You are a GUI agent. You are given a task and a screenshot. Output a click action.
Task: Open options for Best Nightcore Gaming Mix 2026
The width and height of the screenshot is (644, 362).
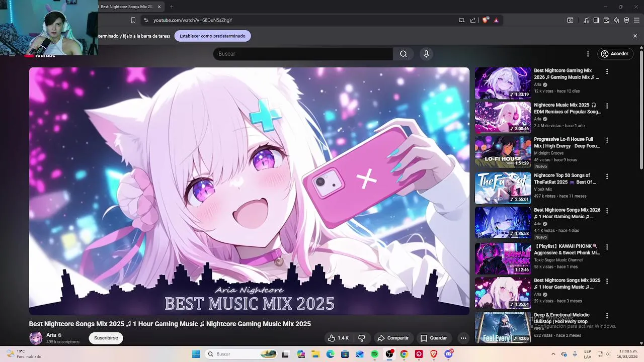click(x=607, y=71)
